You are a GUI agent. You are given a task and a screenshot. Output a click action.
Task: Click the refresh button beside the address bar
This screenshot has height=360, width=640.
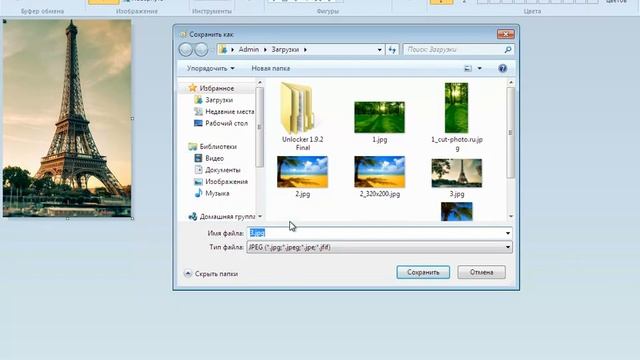click(393, 49)
